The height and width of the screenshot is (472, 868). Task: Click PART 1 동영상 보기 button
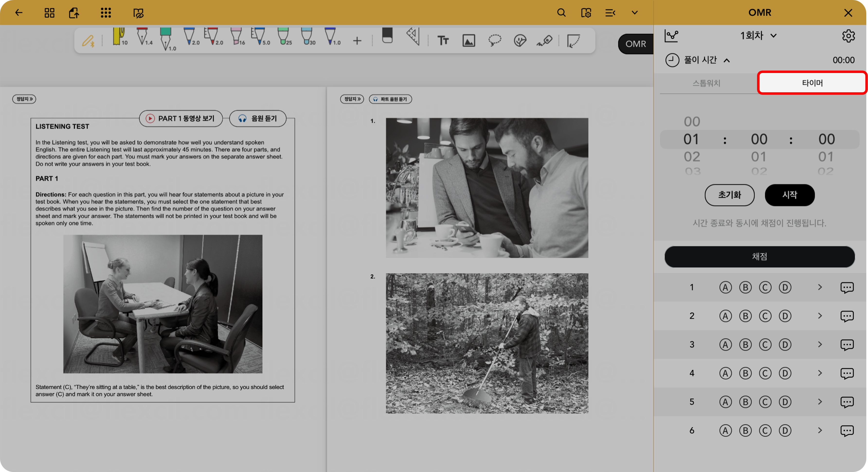tap(181, 118)
